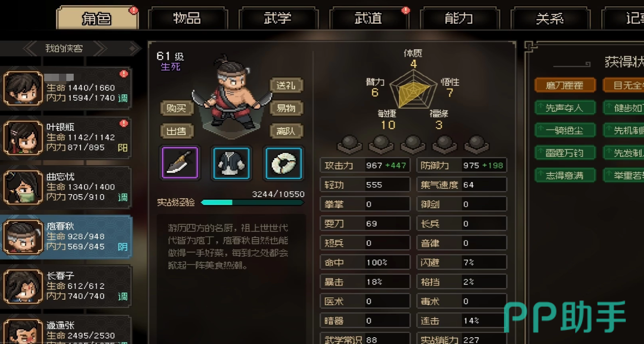
Task: Select the equipped cleaver weapon slot
Action: [180, 163]
